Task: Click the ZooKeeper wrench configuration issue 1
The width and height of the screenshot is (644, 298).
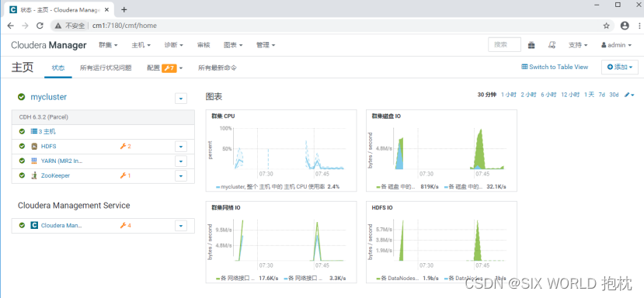Action: 125,175
